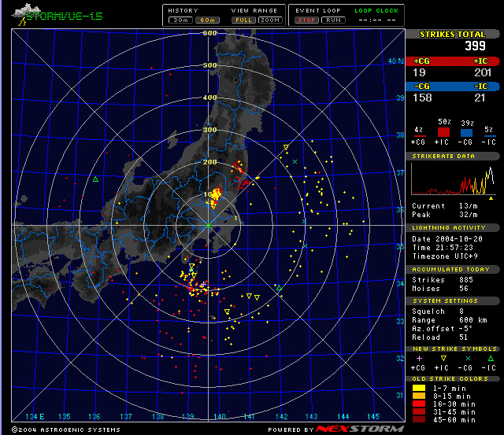This screenshot has height=435, width=504.
Task: Click the 16-30 min red color swatch
Action: coord(419,404)
